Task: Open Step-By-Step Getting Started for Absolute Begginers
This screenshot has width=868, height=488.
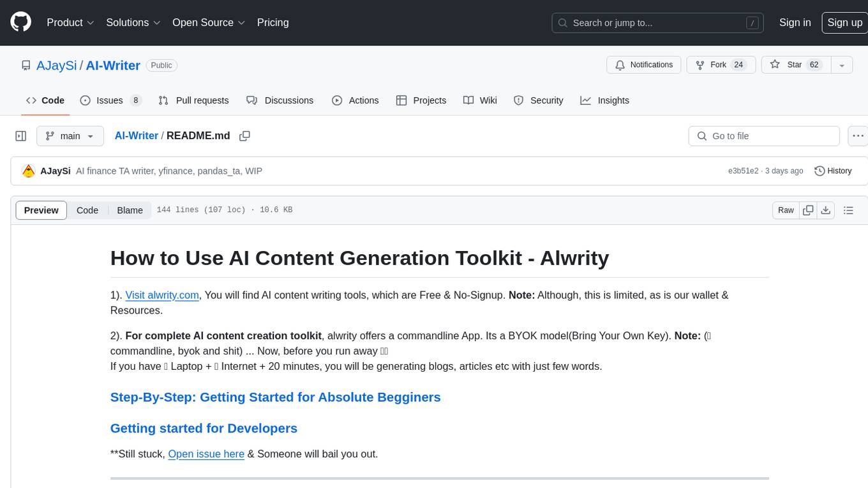Action: click(x=276, y=397)
